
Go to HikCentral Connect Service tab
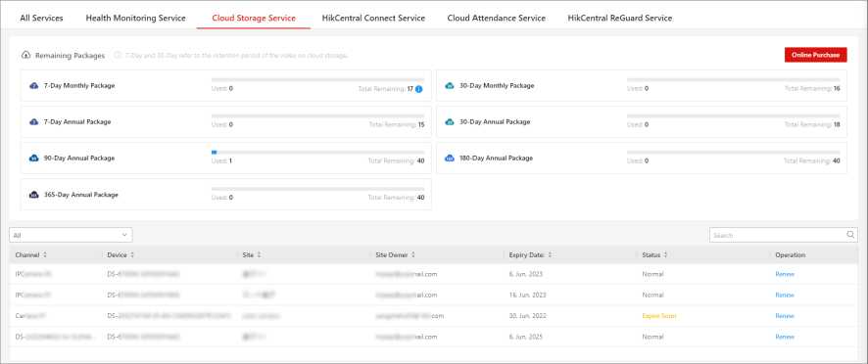[373, 18]
